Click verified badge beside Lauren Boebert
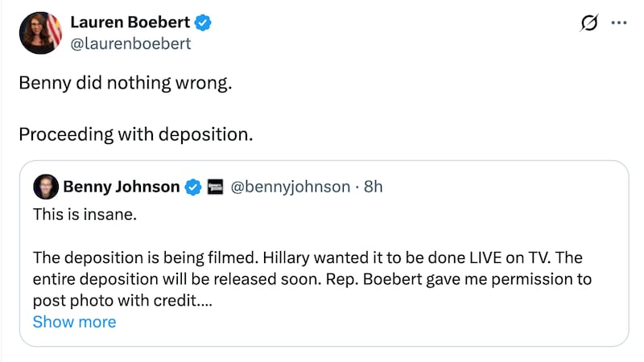This screenshot has width=644, height=362. [204, 23]
